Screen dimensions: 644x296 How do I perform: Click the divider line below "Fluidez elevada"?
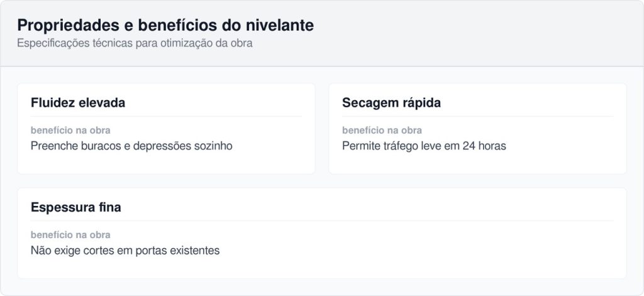tap(166, 117)
